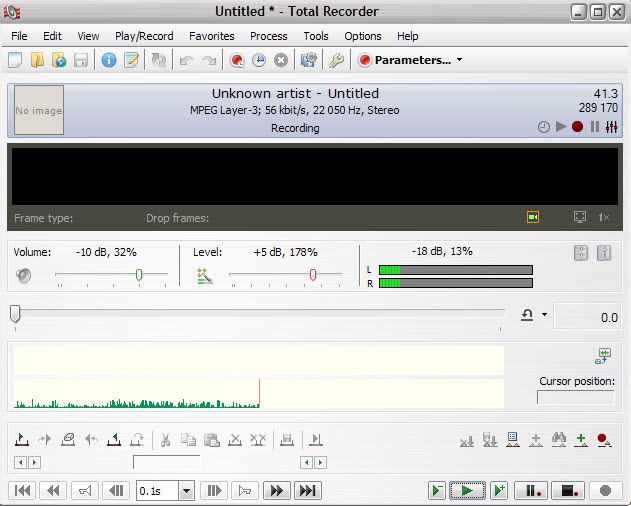Viewport: 631px width, 506px height.
Task: Click the Copy icon in edit toolbar
Action: pos(188,440)
